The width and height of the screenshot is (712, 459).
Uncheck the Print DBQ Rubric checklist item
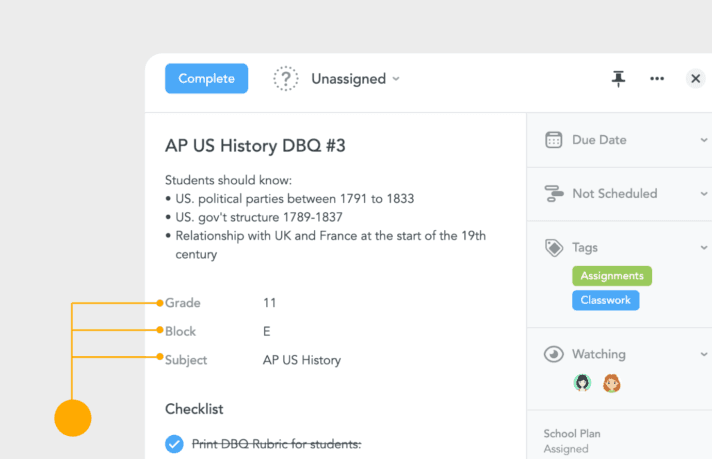[174, 444]
